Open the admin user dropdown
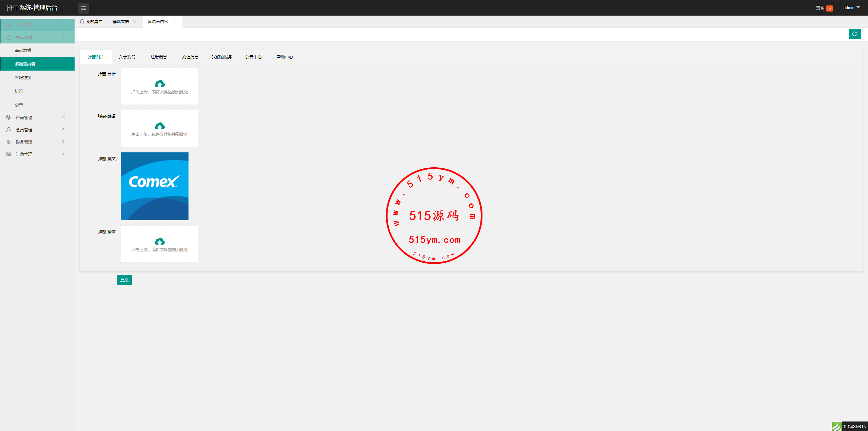The width and height of the screenshot is (868, 431). 851,8
